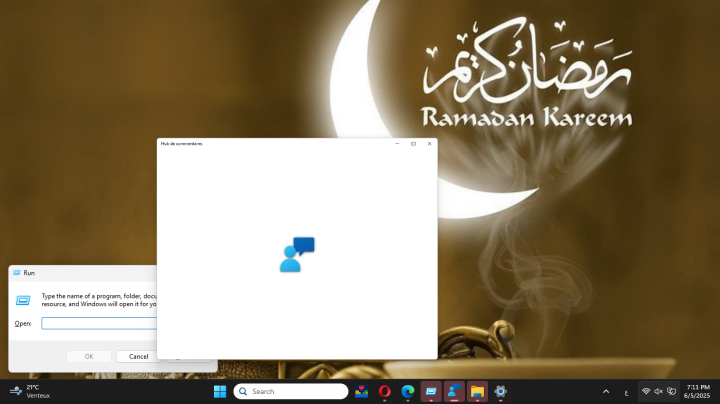Open the Opera browser from taskbar
Screen dimensions: 720x404
385,391
